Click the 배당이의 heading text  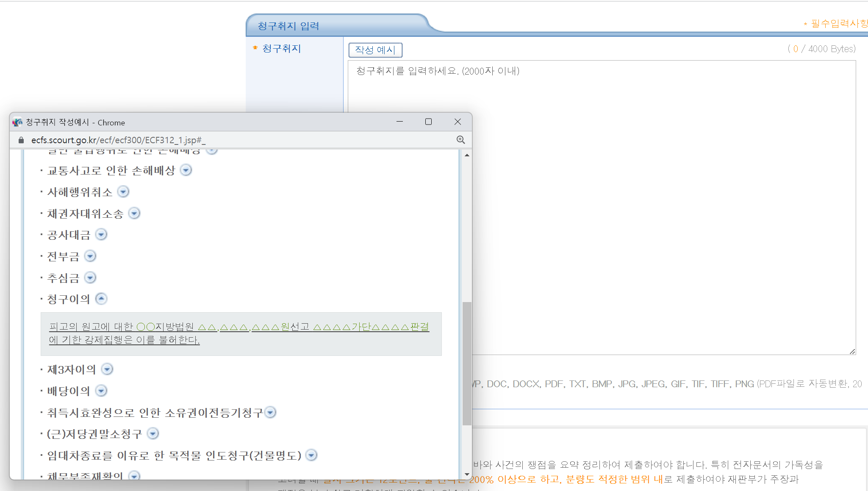69,391
